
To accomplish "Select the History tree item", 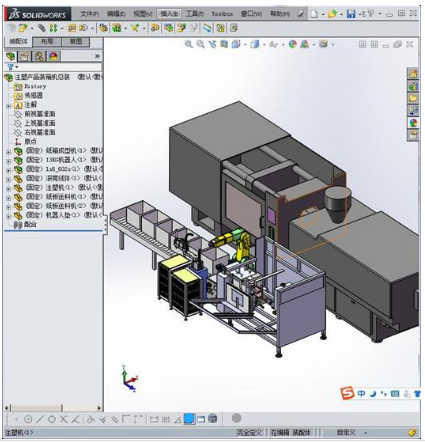I will [35, 86].
